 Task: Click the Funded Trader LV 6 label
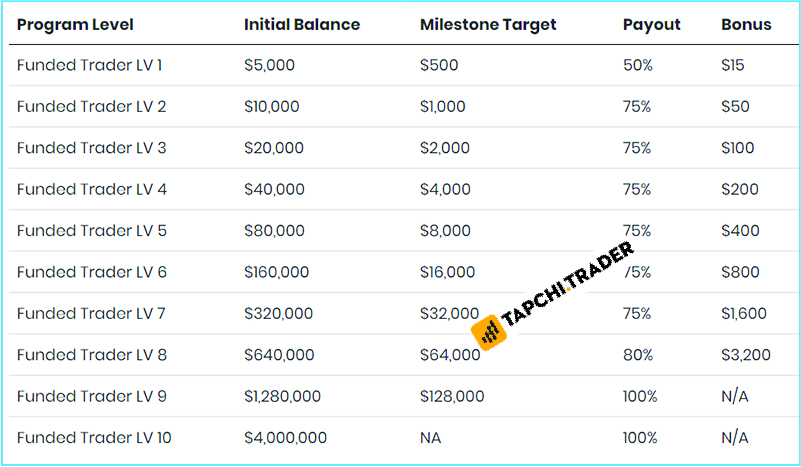click(91, 272)
